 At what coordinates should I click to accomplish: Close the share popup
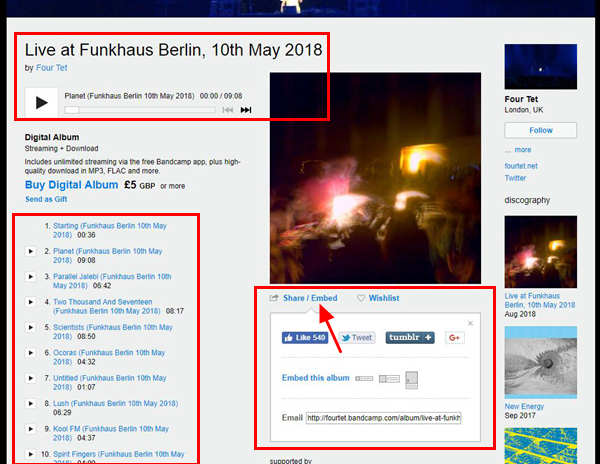[x=470, y=323]
